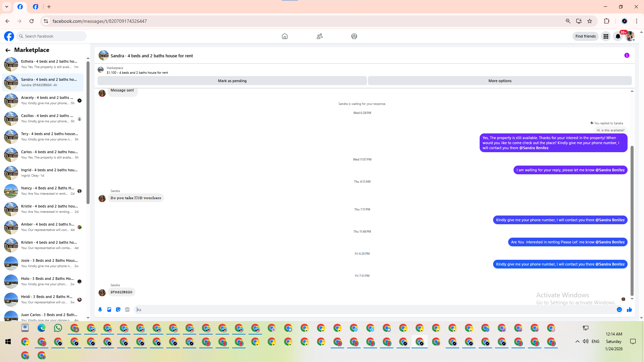Image resolution: width=644 pixels, height=362 pixels.
Task: Go back using Marketplace arrow
Action: click(x=8, y=50)
